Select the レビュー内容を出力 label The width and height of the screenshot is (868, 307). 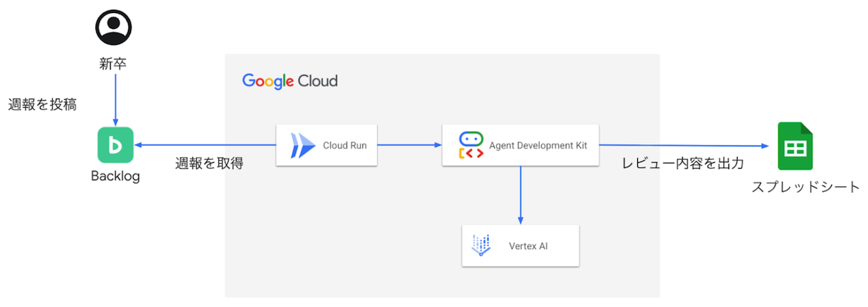683,164
